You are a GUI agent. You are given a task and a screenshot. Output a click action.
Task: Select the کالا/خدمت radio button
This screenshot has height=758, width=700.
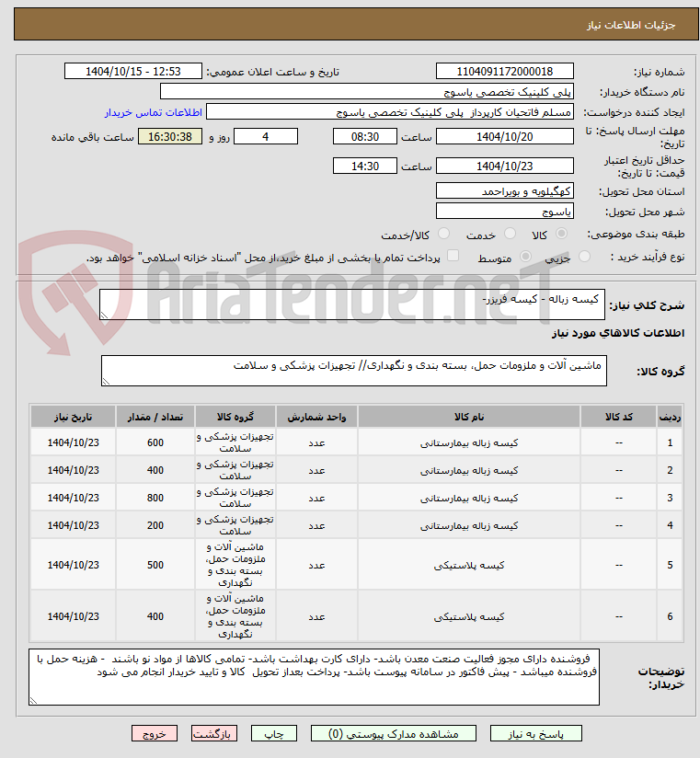(x=443, y=234)
